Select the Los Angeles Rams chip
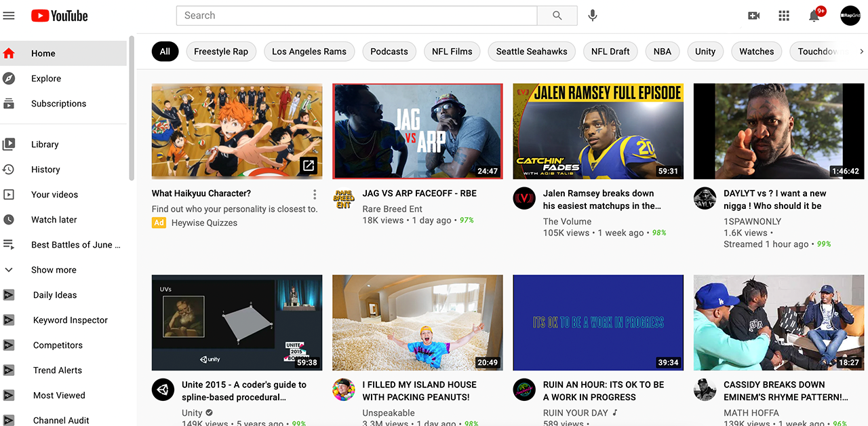 coord(309,52)
